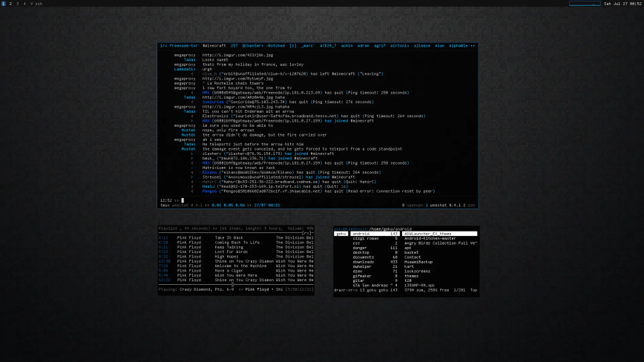Click the [rc] mode flags in the player
The width and height of the screenshot is (644, 362).
[x=307, y=233]
